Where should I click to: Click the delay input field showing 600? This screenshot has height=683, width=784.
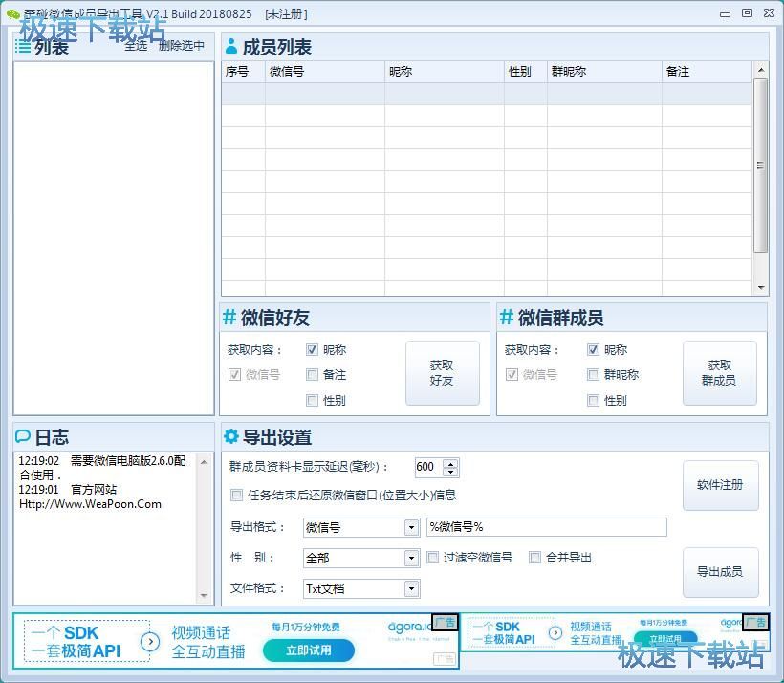coord(429,467)
